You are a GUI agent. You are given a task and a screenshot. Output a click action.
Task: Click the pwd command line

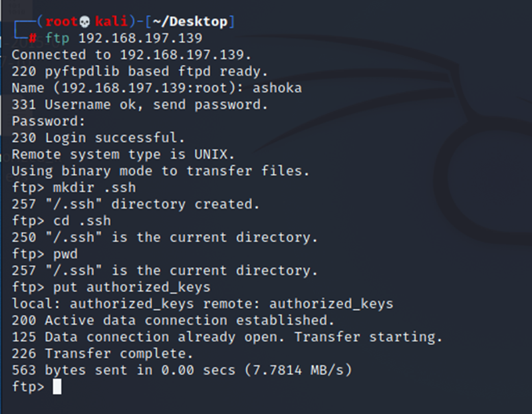(45, 254)
